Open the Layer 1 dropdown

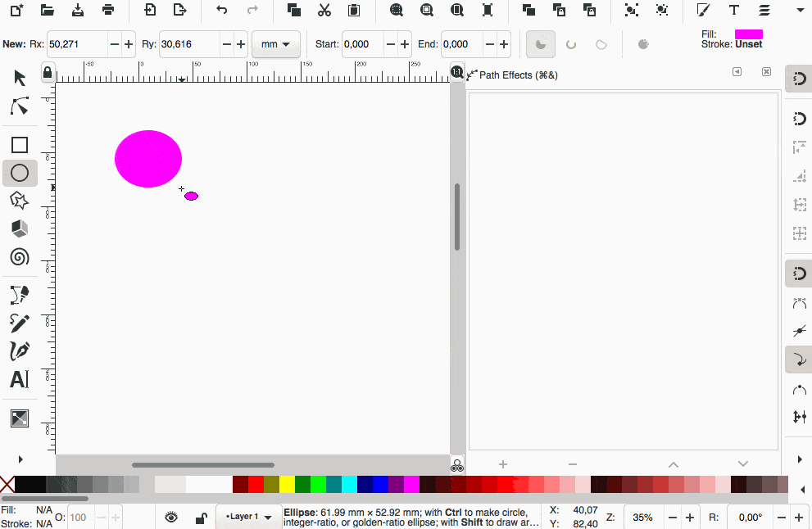[x=249, y=517]
